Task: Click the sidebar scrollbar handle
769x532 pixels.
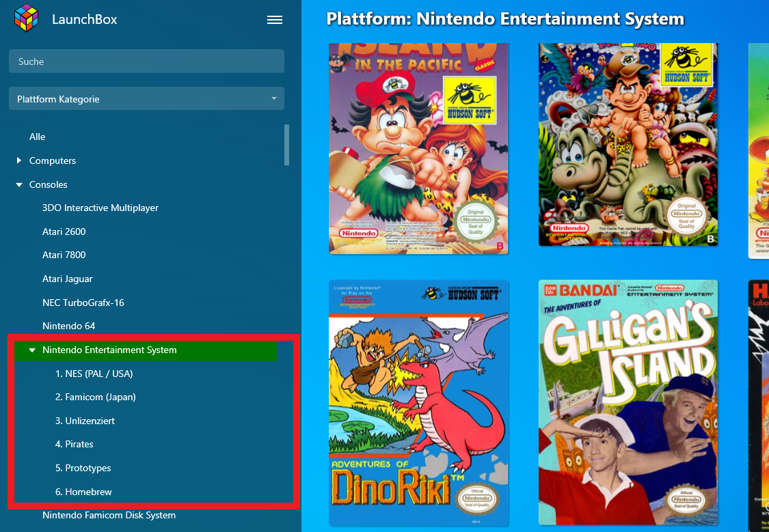Action: point(286,145)
